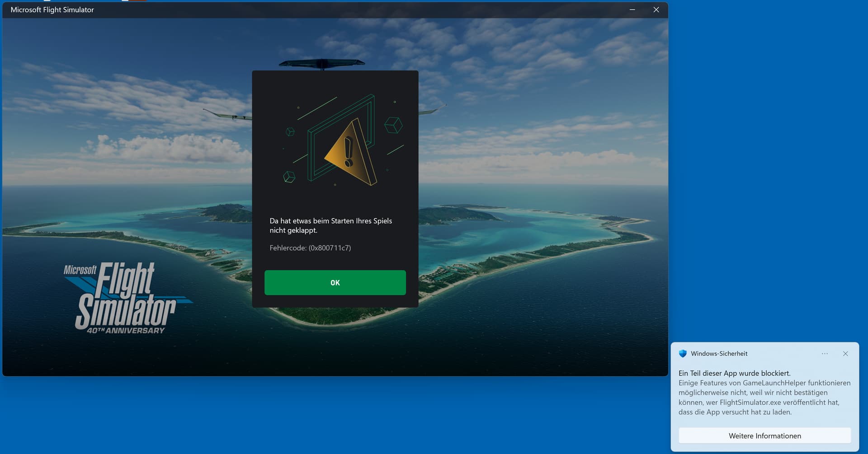Image resolution: width=868 pixels, height=454 pixels.
Task: Click the 40th Anniversary text under logo
Action: (126, 331)
